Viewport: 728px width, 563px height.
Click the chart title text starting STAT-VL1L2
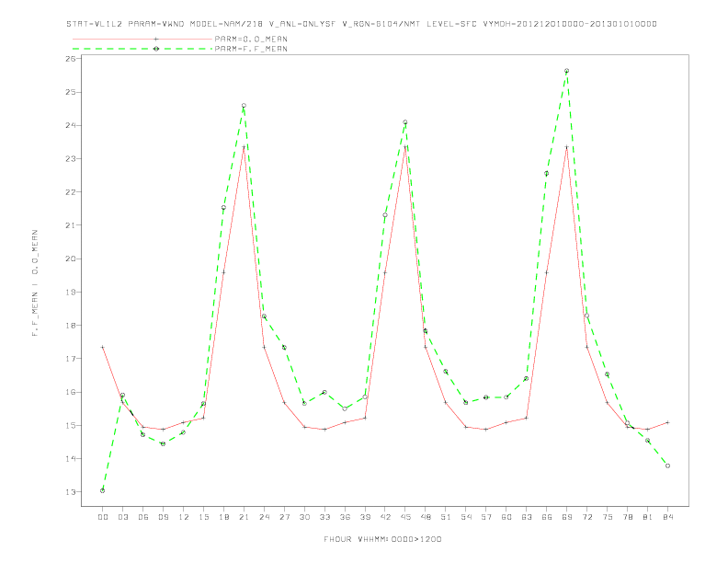pos(361,24)
